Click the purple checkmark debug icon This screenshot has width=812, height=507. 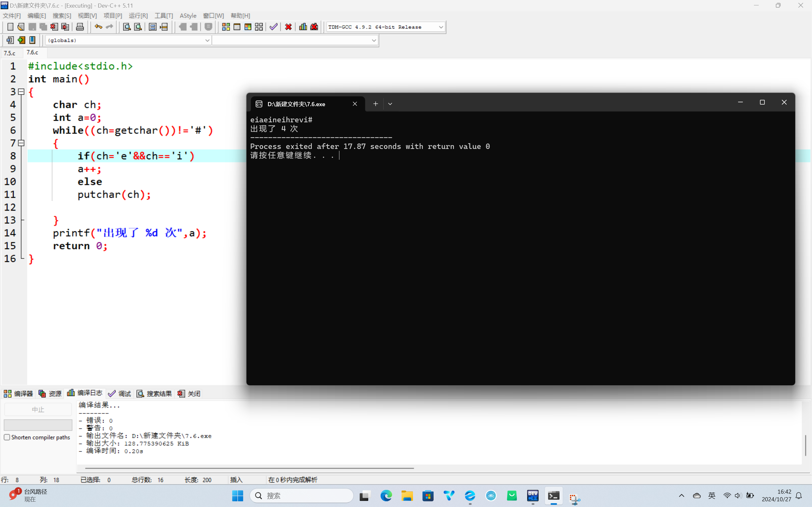[273, 27]
